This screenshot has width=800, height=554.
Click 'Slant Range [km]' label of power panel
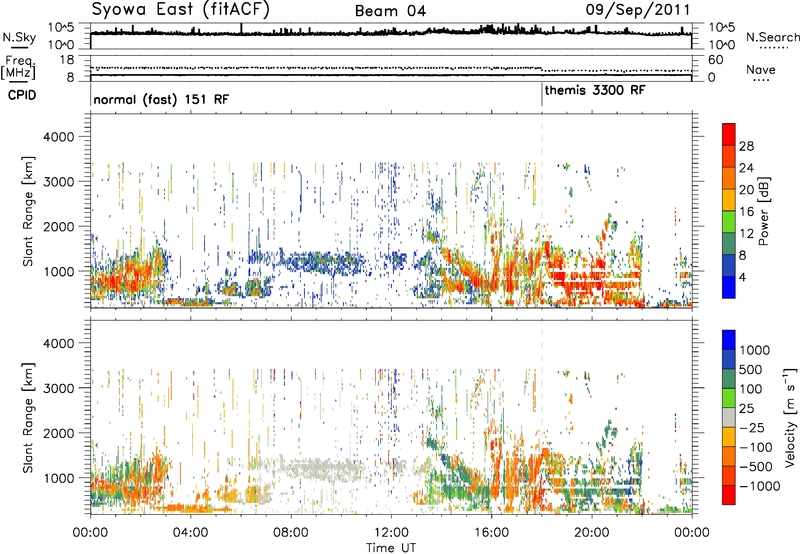[28, 211]
